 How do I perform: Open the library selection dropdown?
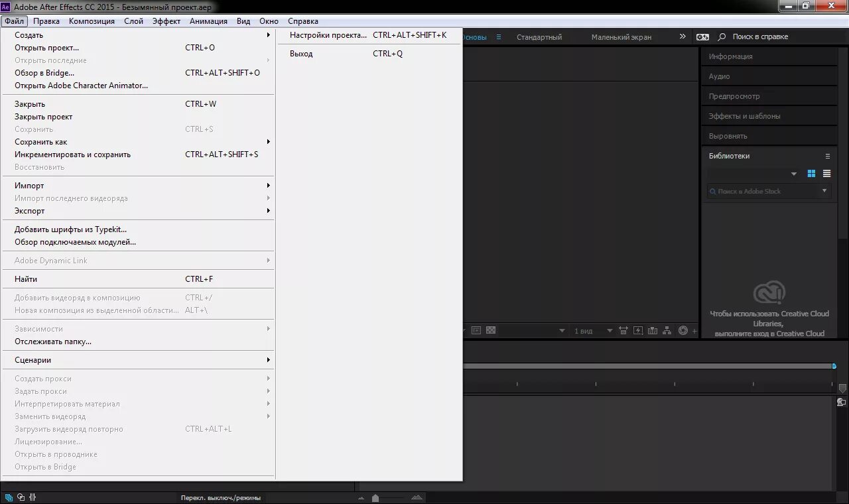(753, 174)
